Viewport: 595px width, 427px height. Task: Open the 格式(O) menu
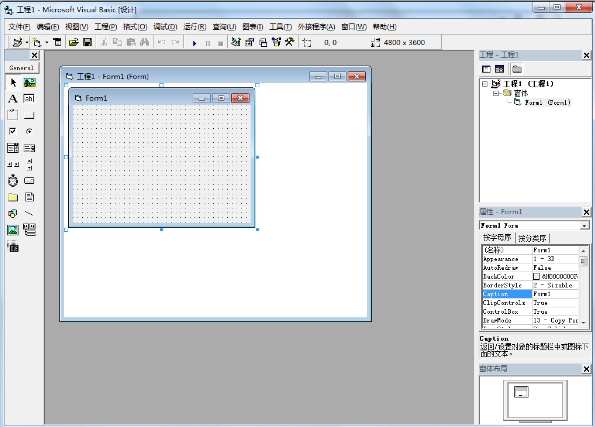tap(135, 27)
